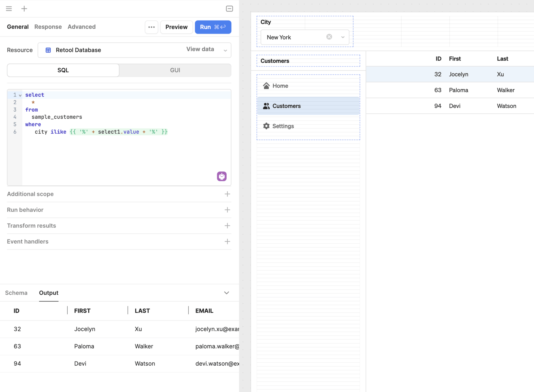Click the Preview button
The width and height of the screenshot is (534, 392).
(177, 27)
